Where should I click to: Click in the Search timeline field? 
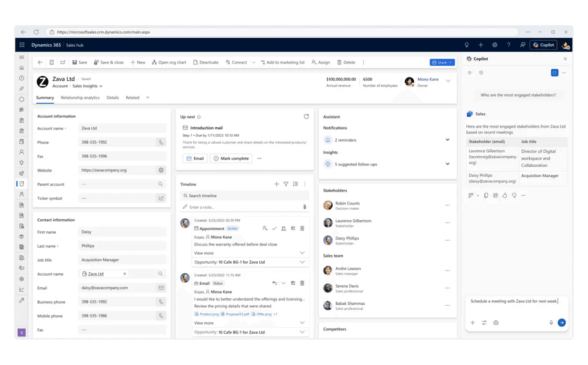pos(245,195)
